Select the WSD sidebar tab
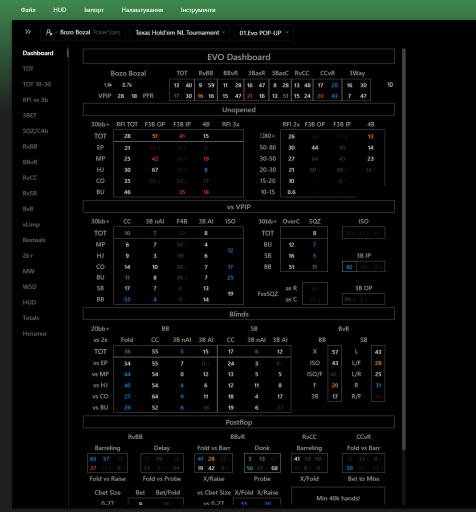 click(30, 287)
